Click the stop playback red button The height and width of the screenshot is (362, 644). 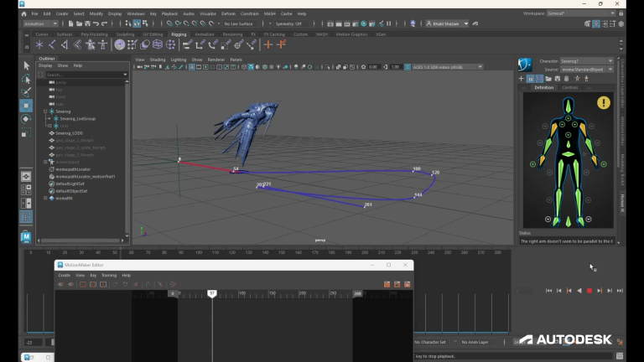(589, 291)
